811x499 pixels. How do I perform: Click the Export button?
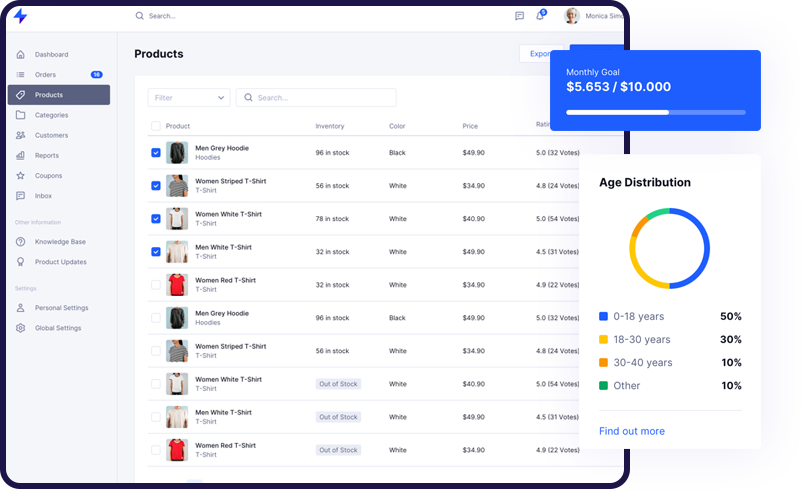[x=535, y=54]
